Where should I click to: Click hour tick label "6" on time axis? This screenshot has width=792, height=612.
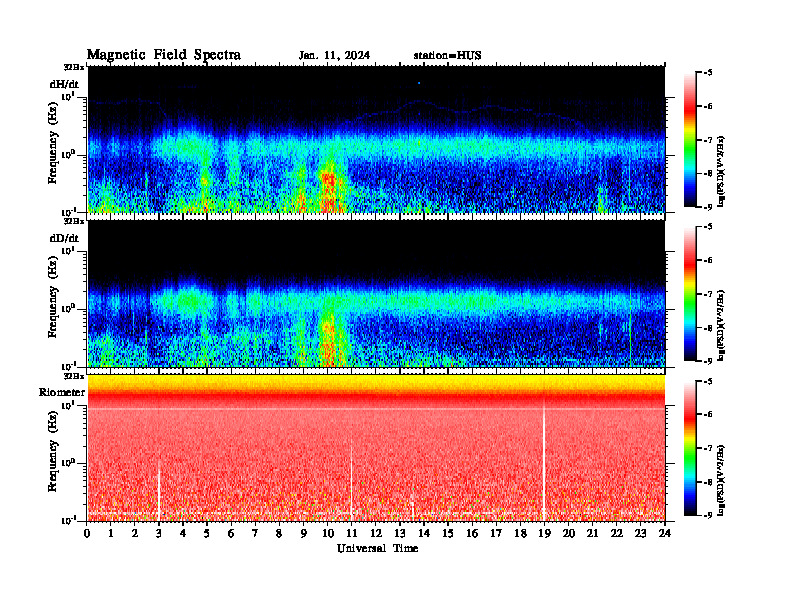click(x=231, y=533)
